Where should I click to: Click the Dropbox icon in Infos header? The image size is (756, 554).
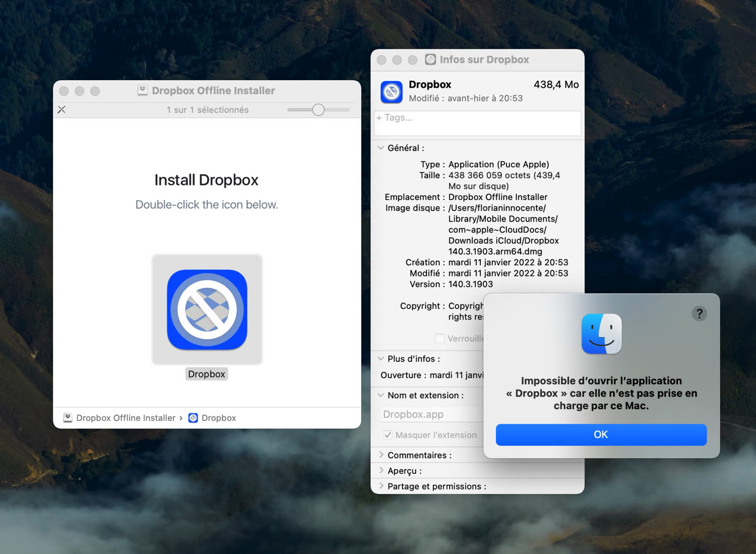pyautogui.click(x=392, y=92)
